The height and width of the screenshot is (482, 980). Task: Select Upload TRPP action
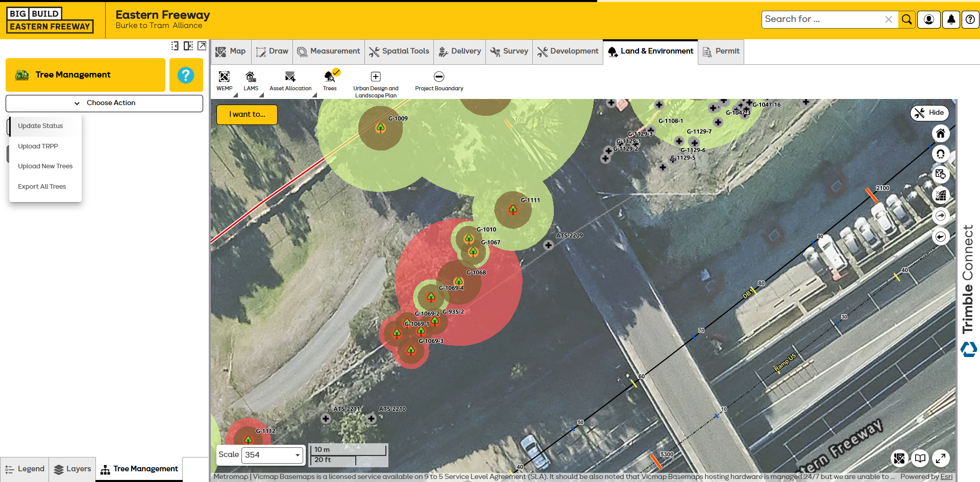point(45,146)
